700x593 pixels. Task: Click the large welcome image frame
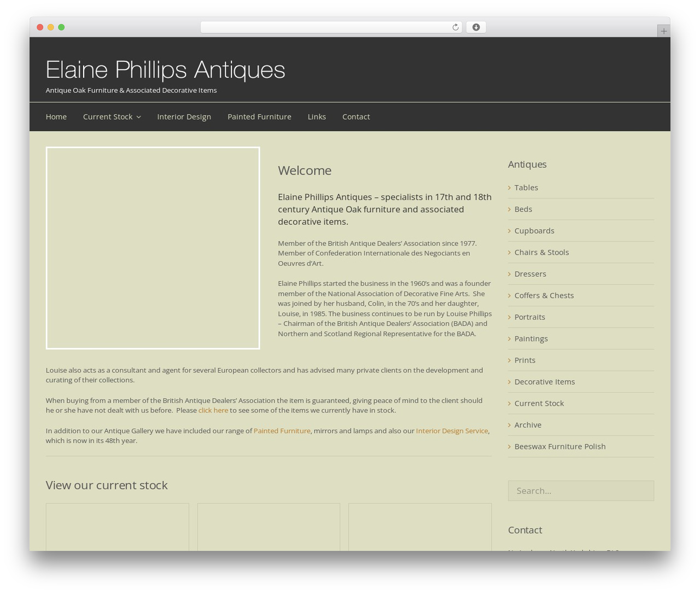[x=153, y=248]
